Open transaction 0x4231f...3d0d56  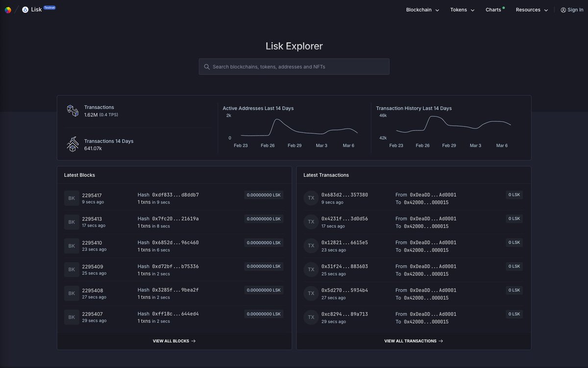[344, 219]
